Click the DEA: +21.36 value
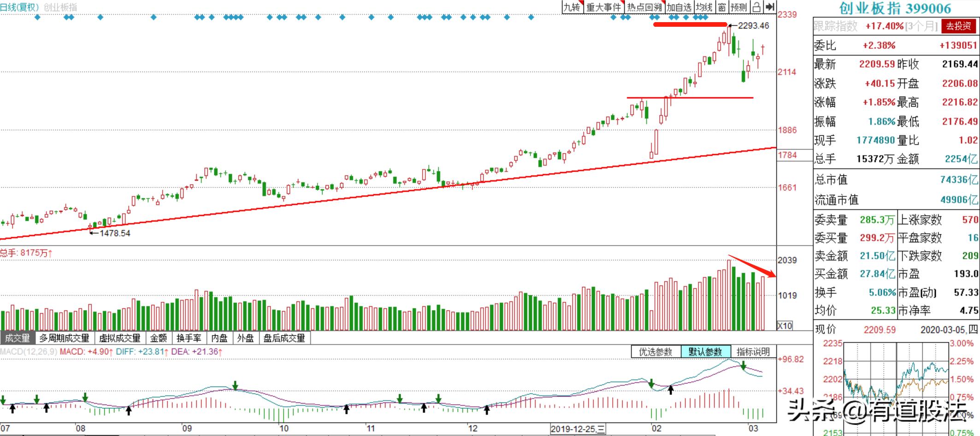 tap(197, 352)
